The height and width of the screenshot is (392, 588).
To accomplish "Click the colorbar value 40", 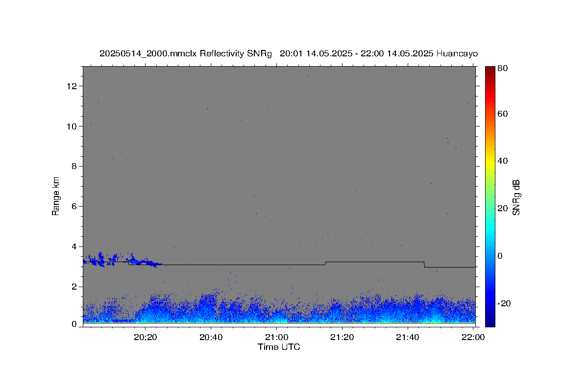I will coord(502,161).
